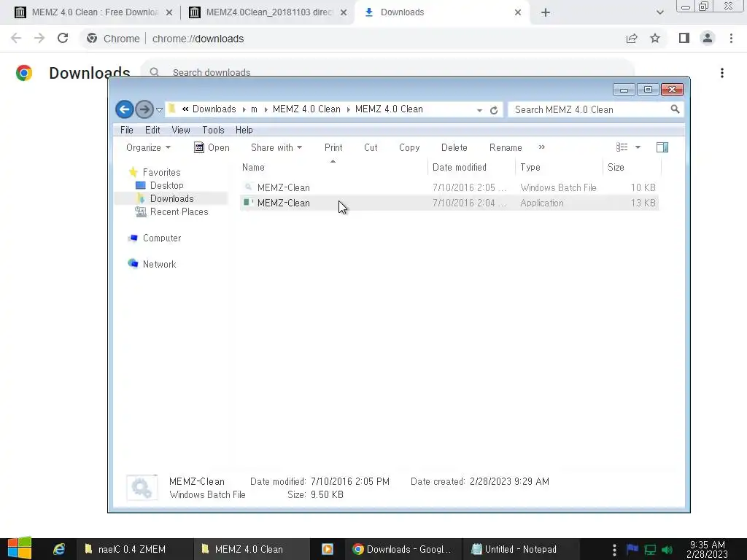The height and width of the screenshot is (560, 747).
Task: Open the media player taskbar icon
Action: pos(328,549)
